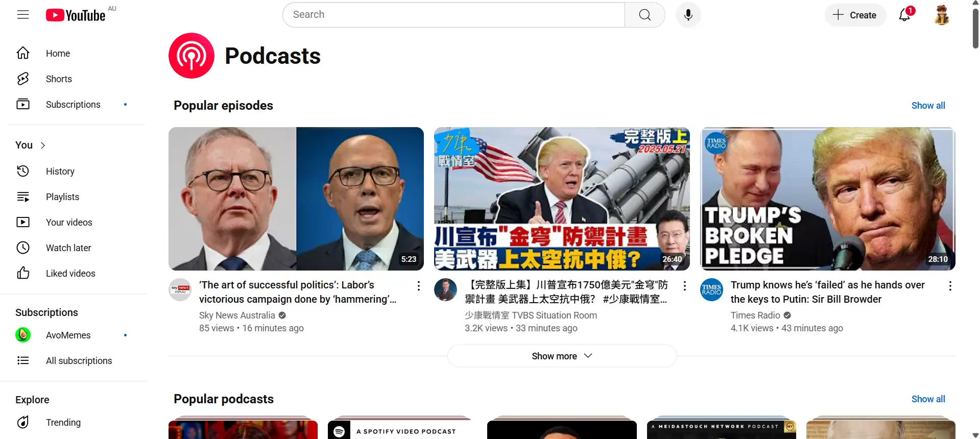Click the TVBS Situation Room channel avatar

(x=445, y=289)
